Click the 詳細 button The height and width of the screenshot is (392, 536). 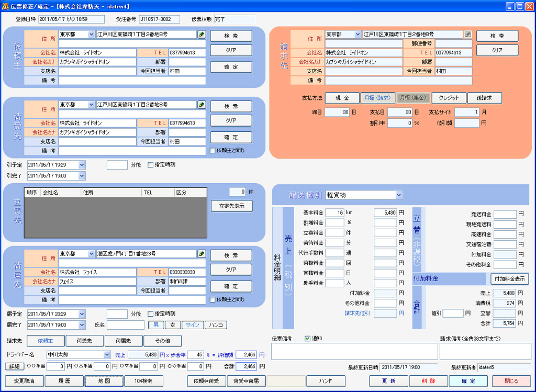click(x=14, y=366)
